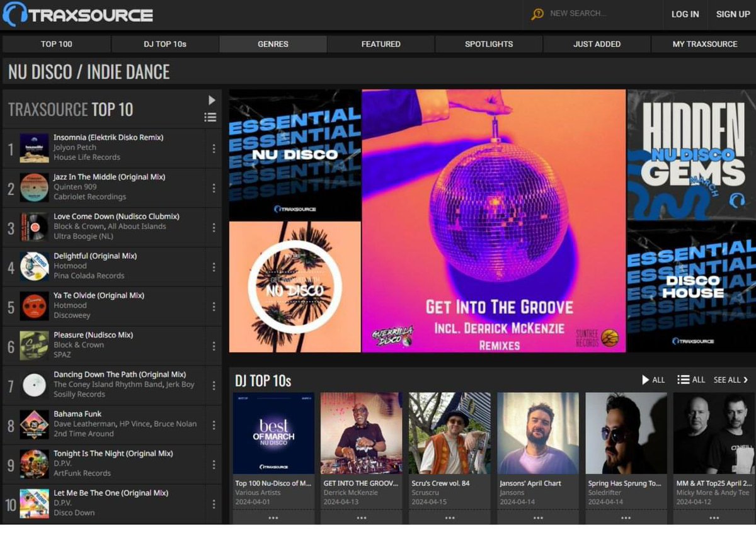Screen dimensions: 756x537
Task: Open Insomnia (Elektrik Disko Remix) title
Action: click(x=108, y=137)
